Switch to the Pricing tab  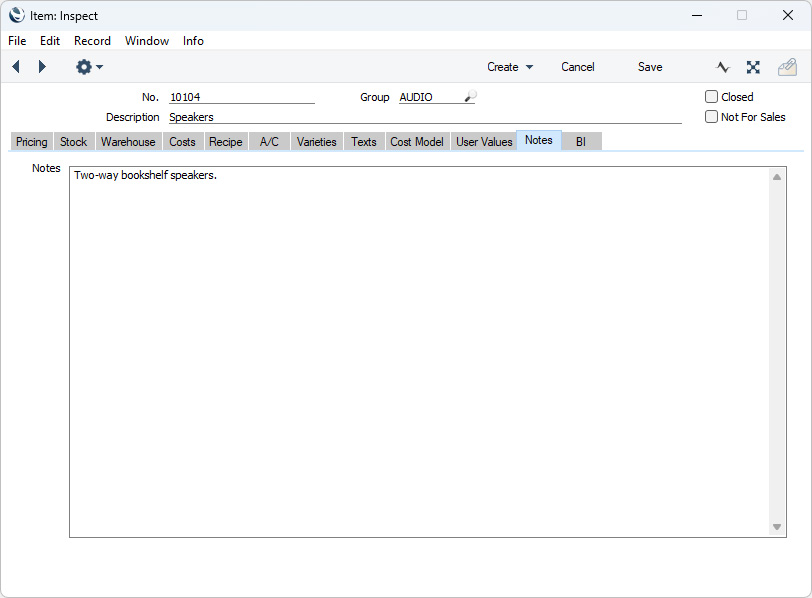pyautogui.click(x=32, y=142)
